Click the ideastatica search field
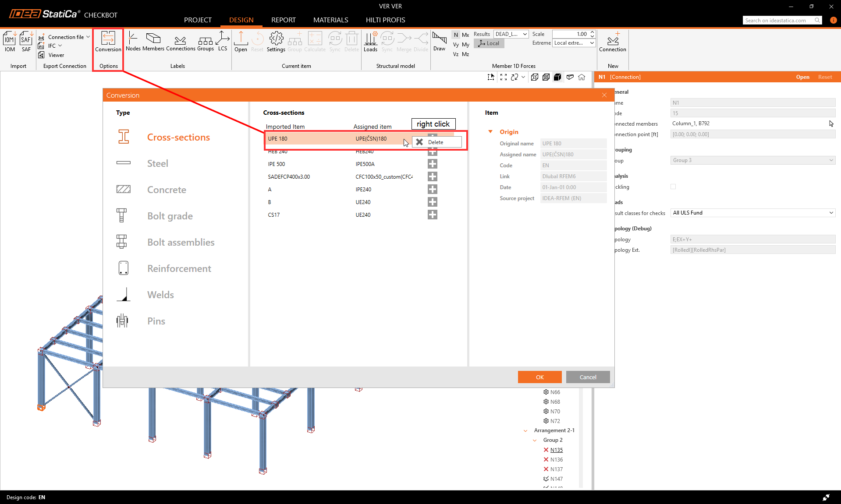The image size is (841, 504). click(x=778, y=21)
